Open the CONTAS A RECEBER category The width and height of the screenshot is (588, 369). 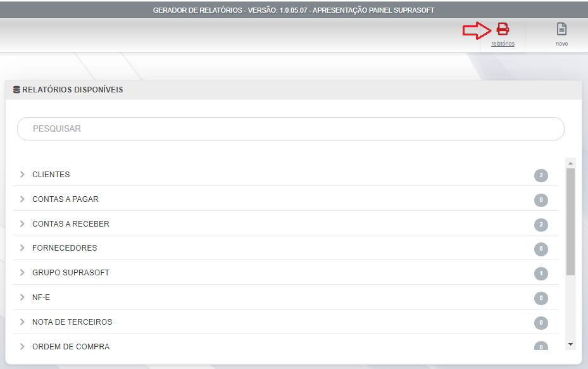tap(71, 224)
